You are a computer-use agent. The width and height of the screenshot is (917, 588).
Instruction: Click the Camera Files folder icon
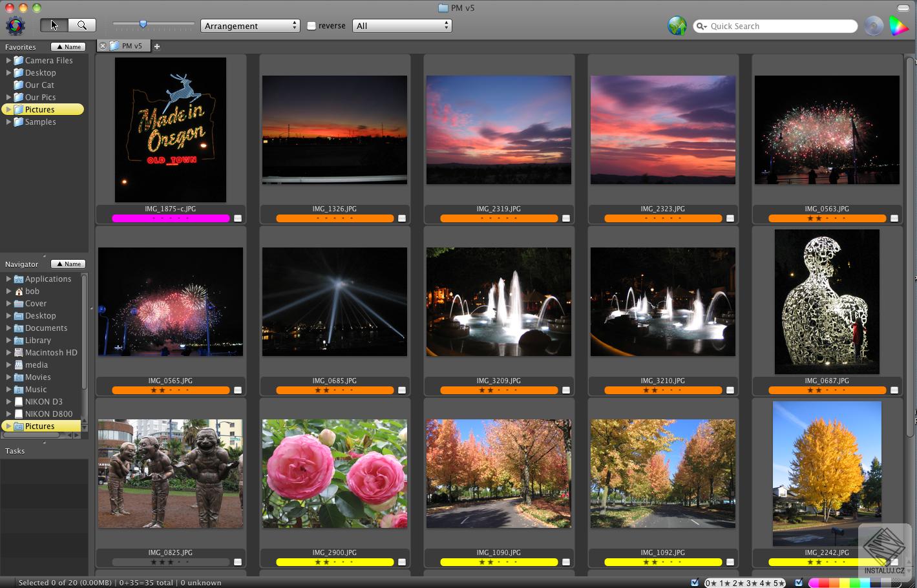tap(19, 61)
